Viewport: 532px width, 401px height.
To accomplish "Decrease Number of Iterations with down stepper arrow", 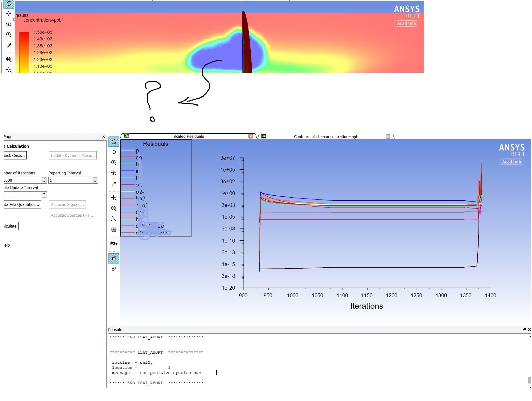I will tap(44, 182).
